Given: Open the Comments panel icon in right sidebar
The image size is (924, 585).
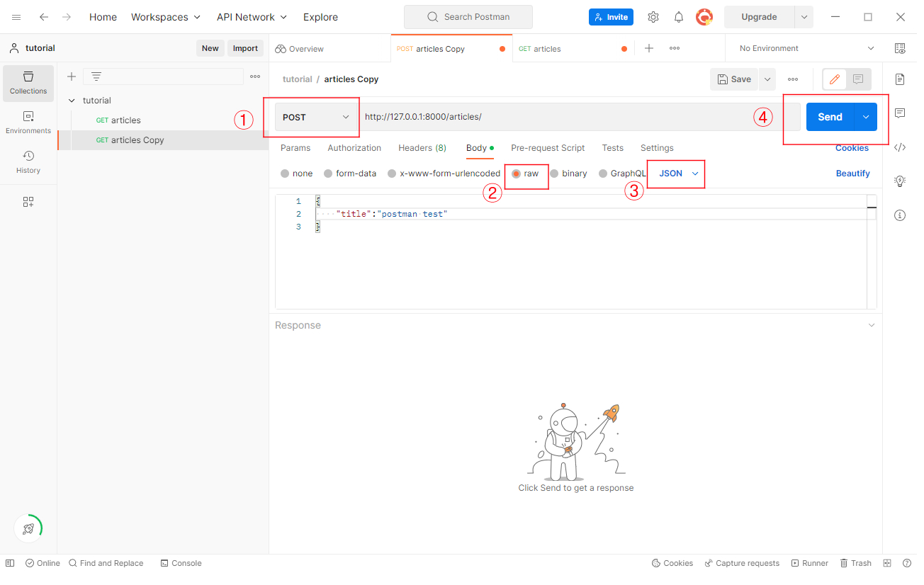Looking at the screenshot, I should coord(900,113).
